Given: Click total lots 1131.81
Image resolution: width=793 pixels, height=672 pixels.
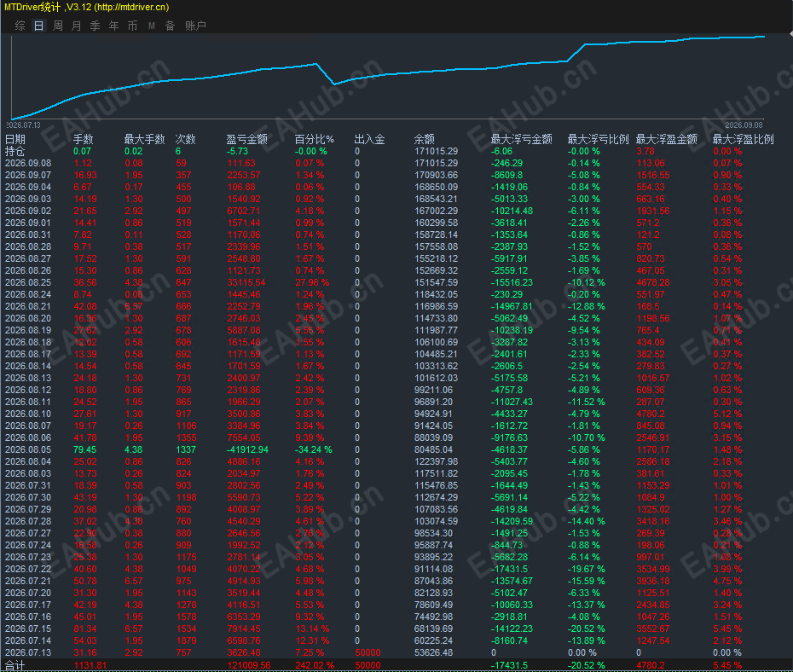Looking at the screenshot, I should coord(90,665).
